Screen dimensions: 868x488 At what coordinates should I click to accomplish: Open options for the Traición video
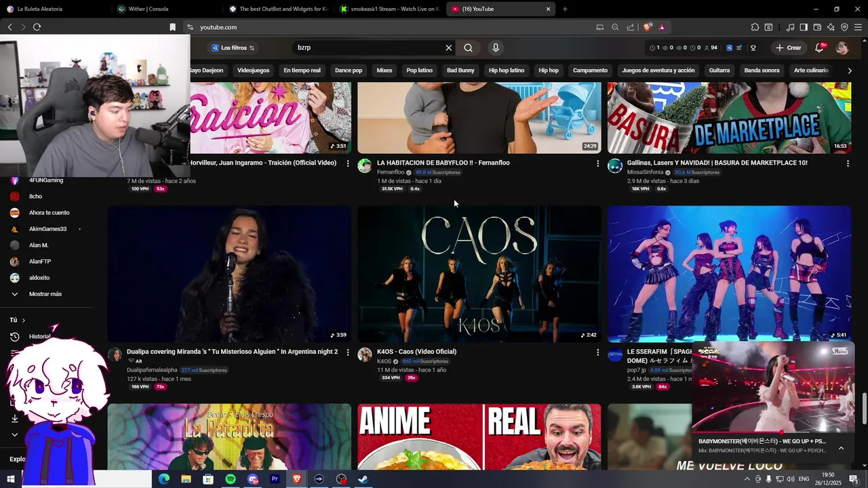click(x=348, y=163)
